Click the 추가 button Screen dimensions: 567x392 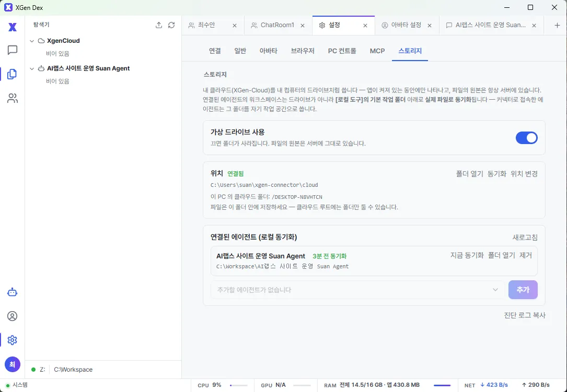[523, 290]
